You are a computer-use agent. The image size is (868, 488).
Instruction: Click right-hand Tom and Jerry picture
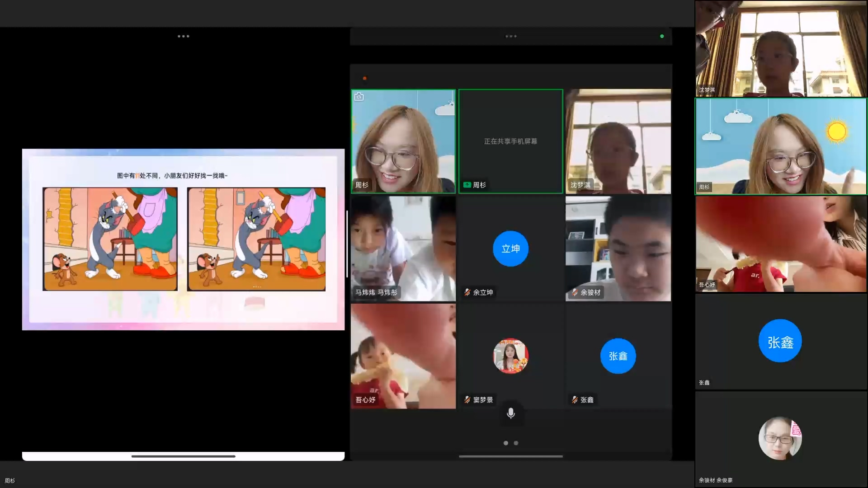click(x=256, y=239)
